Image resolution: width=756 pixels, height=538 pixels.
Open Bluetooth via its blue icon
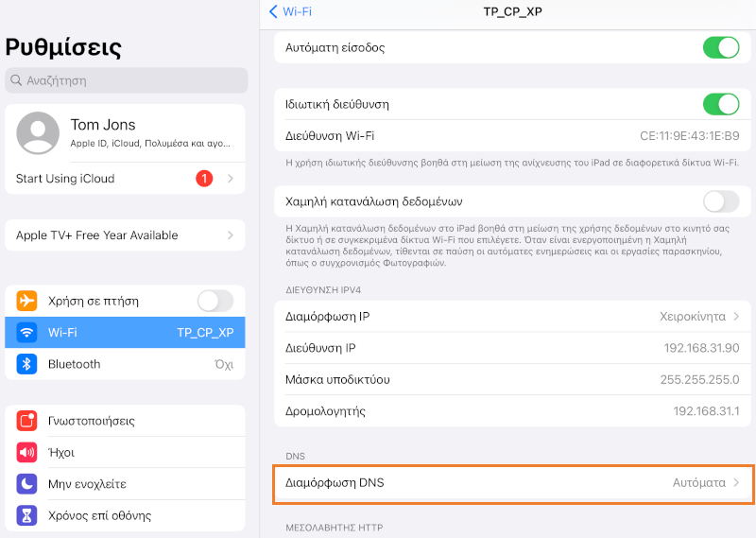tap(27, 364)
